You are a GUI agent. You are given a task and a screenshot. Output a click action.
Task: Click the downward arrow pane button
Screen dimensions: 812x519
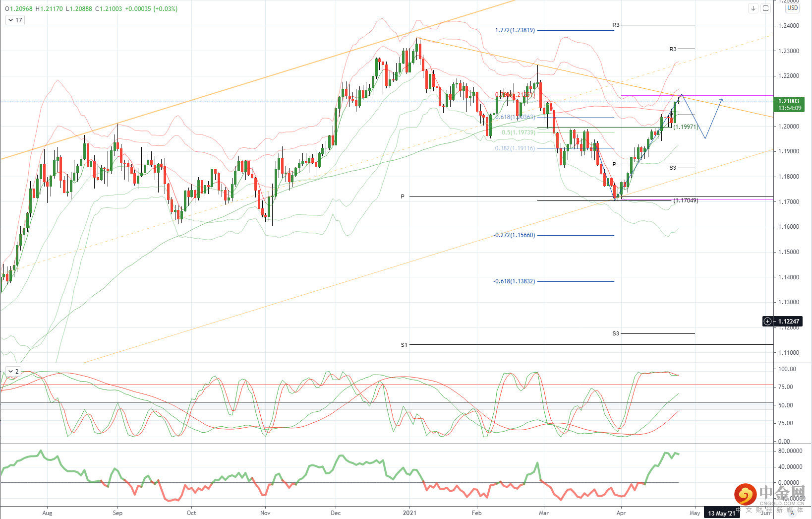pos(753,8)
